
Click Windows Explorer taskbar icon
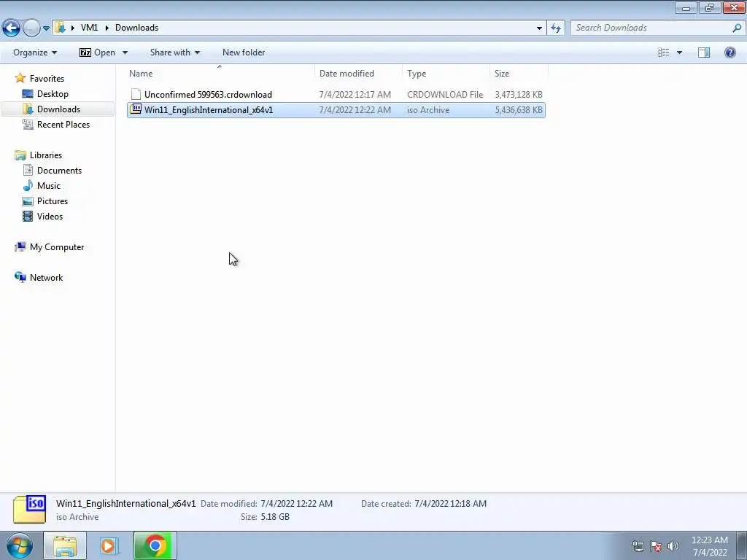tap(65, 545)
